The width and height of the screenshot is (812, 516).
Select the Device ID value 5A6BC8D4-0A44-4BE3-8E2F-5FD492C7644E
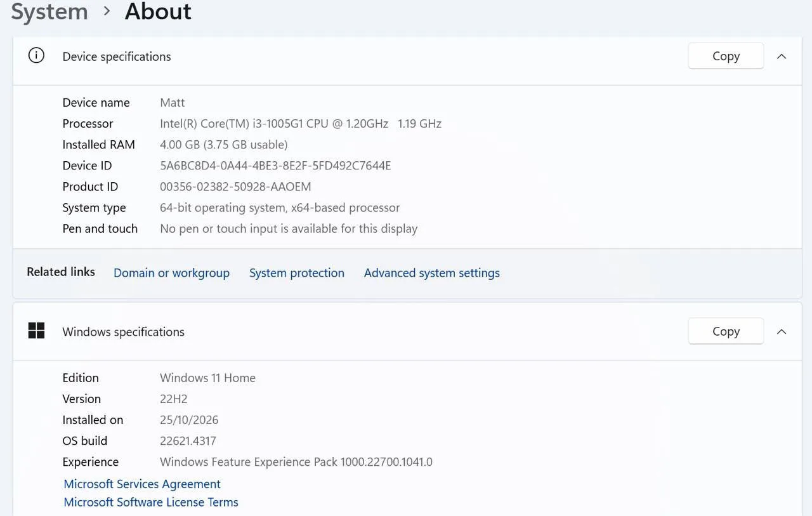coord(275,166)
